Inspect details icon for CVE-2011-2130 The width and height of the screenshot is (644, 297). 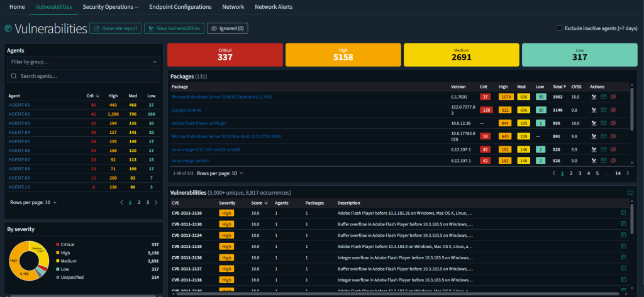point(623,224)
